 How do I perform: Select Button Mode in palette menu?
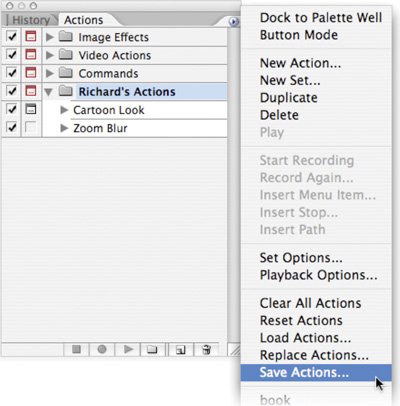(x=299, y=35)
